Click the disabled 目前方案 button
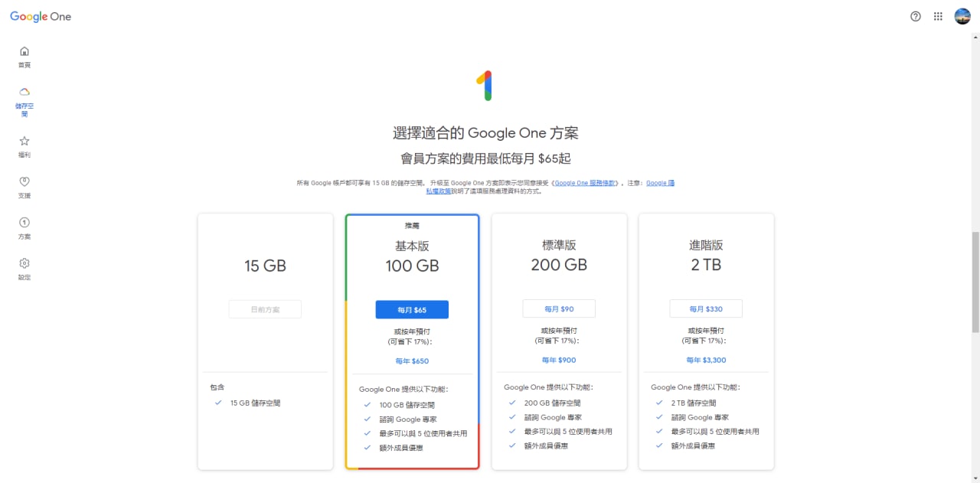Screen dimensions: 980x483 click(265, 309)
